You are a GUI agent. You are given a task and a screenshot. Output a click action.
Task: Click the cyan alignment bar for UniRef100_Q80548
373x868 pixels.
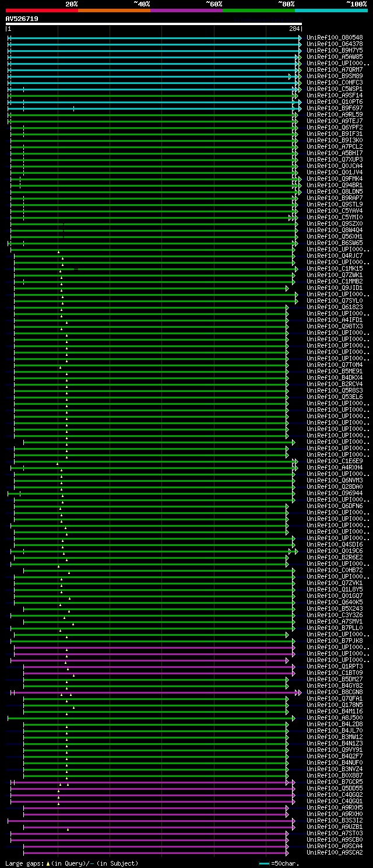(x=154, y=38)
